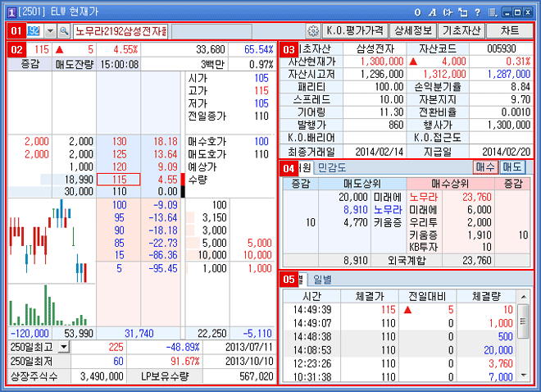Switch to the 일별 tab
Screen dimensions: 541x392
pyautogui.click(x=312, y=279)
